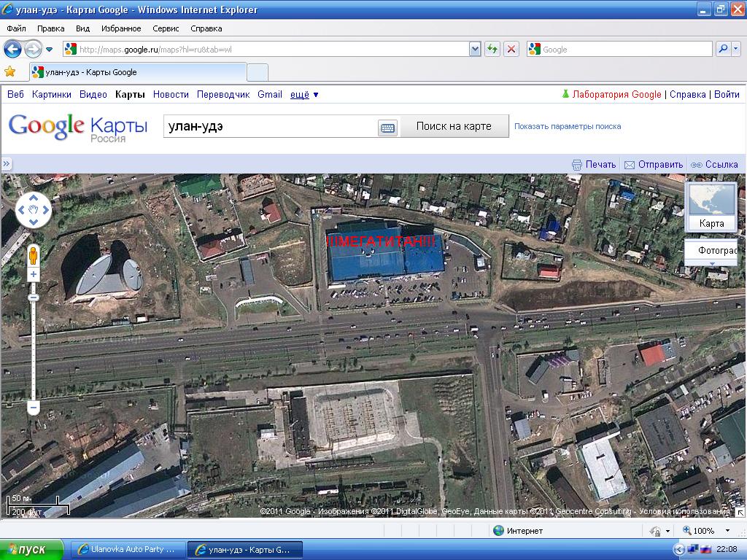
Task: Click the Отправить email link
Action: pos(653,164)
